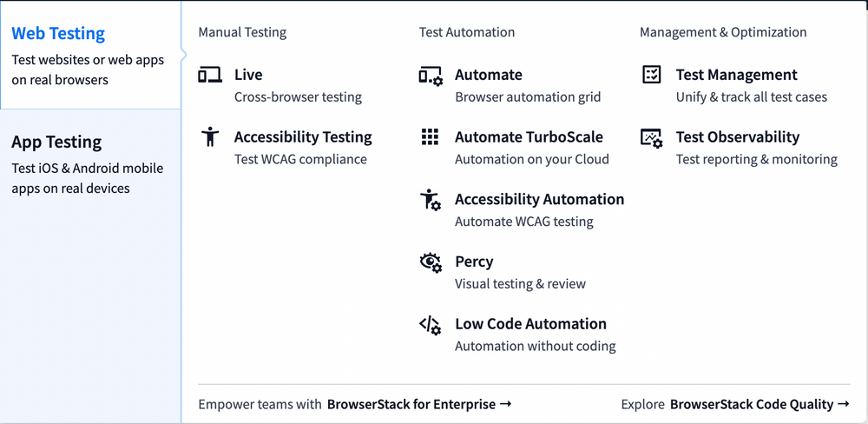The image size is (868, 424).
Task: Click the Low Code Automation code icon
Action: pyautogui.click(x=431, y=325)
